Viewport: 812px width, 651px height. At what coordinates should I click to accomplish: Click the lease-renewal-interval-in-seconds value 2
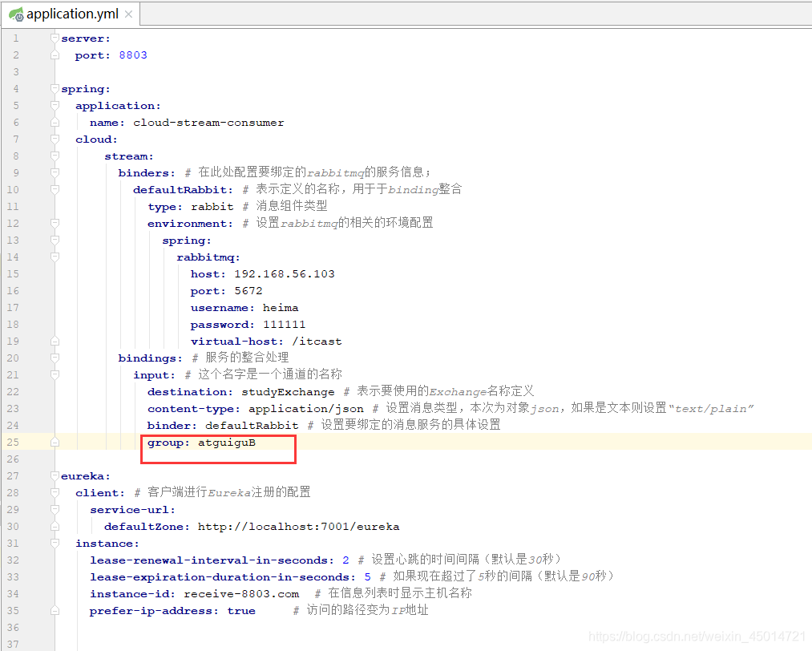pos(345,560)
